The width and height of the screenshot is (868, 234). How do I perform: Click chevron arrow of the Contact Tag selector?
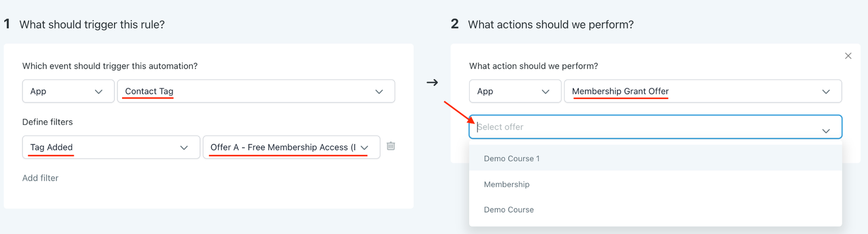[379, 92]
